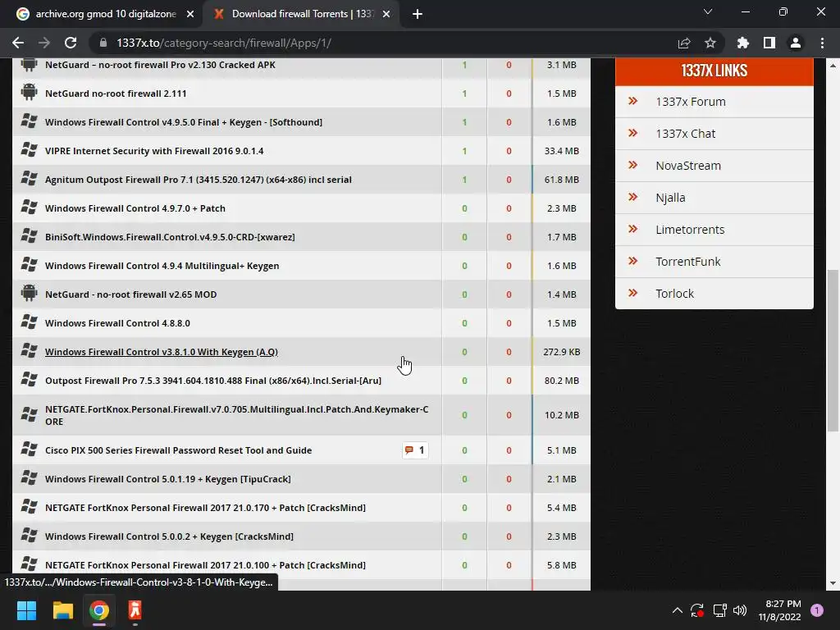Toggle the browser side panel icon

[769, 43]
